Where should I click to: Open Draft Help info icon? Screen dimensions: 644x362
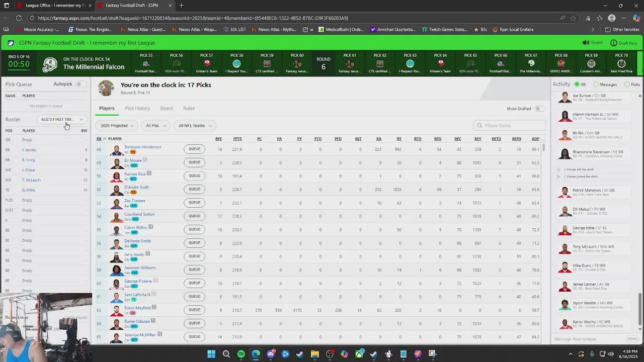613,43
